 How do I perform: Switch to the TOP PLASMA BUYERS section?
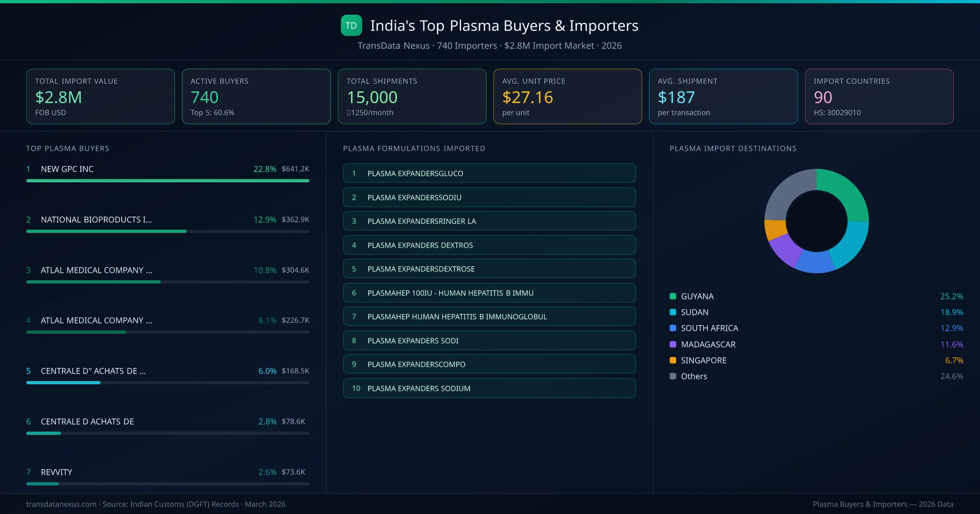coord(67,148)
